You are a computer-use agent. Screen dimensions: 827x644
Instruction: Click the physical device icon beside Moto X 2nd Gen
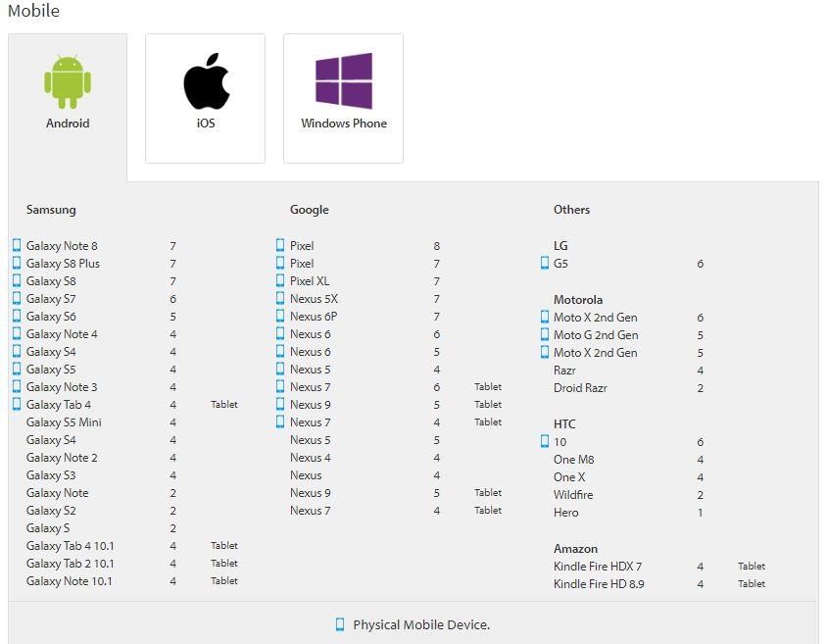point(545,317)
